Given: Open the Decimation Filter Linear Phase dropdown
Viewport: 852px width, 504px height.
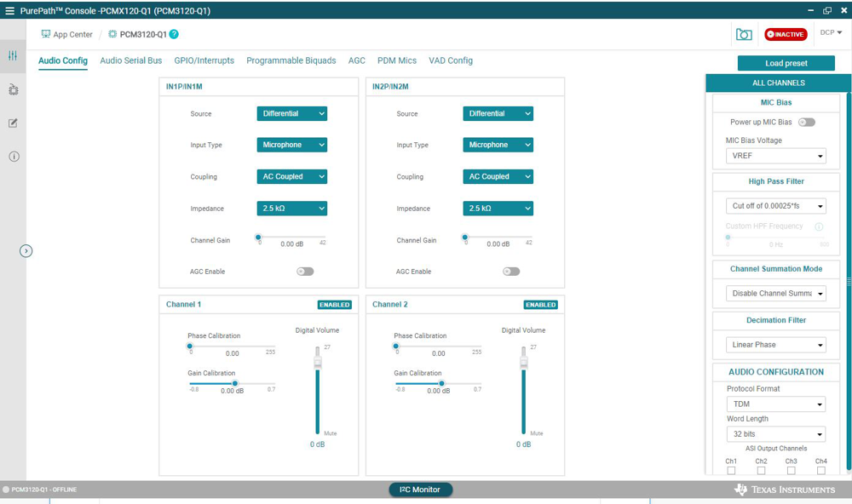Looking at the screenshot, I should pyautogui.click(x=774, y=345).
